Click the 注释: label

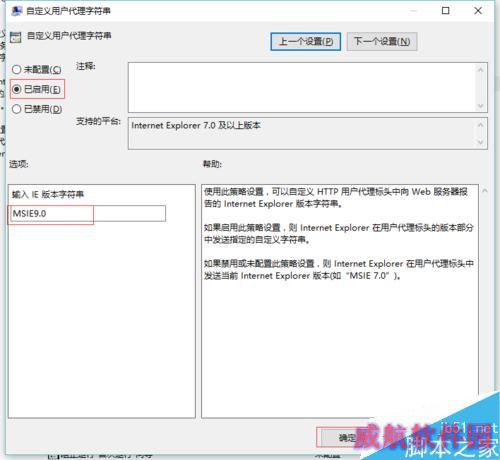point(86,66)
